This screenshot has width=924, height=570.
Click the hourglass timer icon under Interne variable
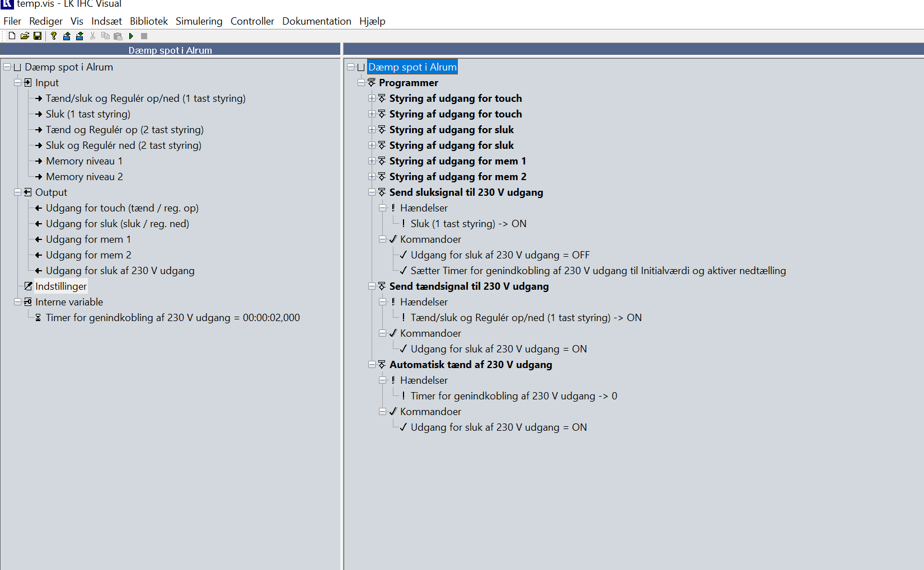38,318
